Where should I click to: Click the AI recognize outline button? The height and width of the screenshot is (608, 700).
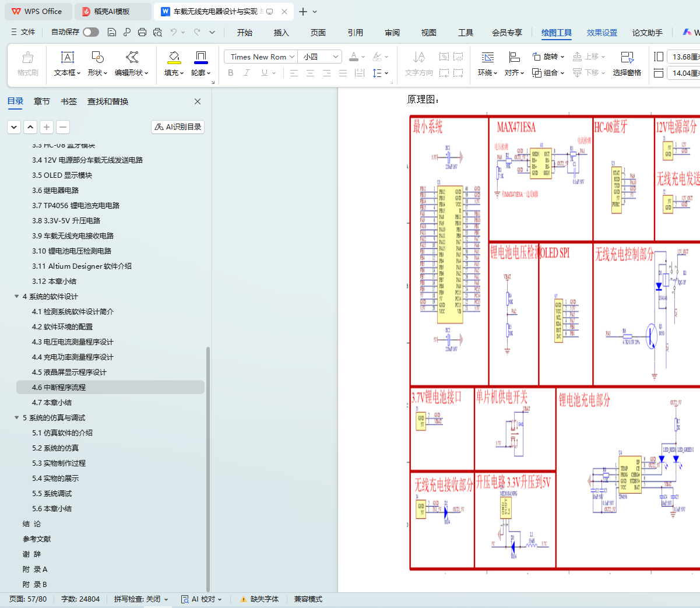tap(178, 126)
